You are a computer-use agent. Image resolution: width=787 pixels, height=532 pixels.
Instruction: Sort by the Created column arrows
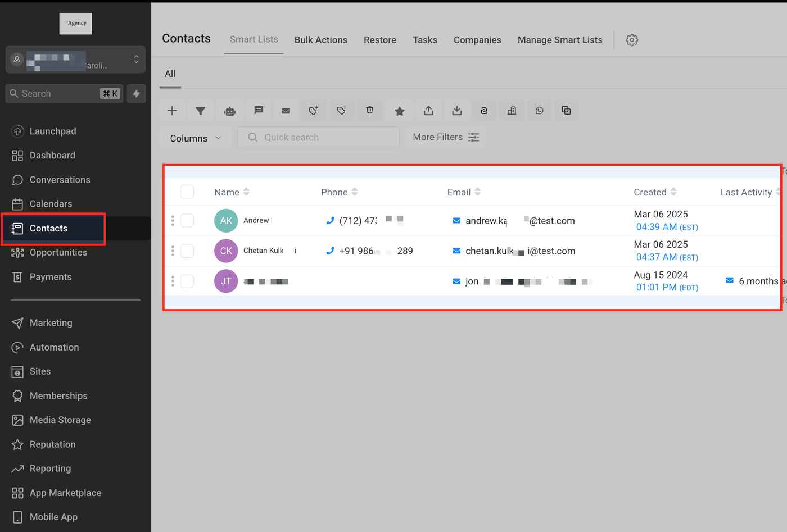point(673,192)
